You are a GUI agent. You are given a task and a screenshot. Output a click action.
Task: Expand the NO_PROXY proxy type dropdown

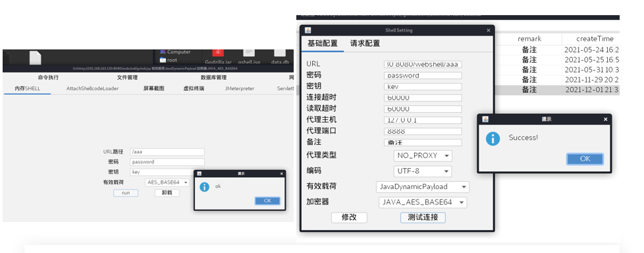[x=423, y=155]
